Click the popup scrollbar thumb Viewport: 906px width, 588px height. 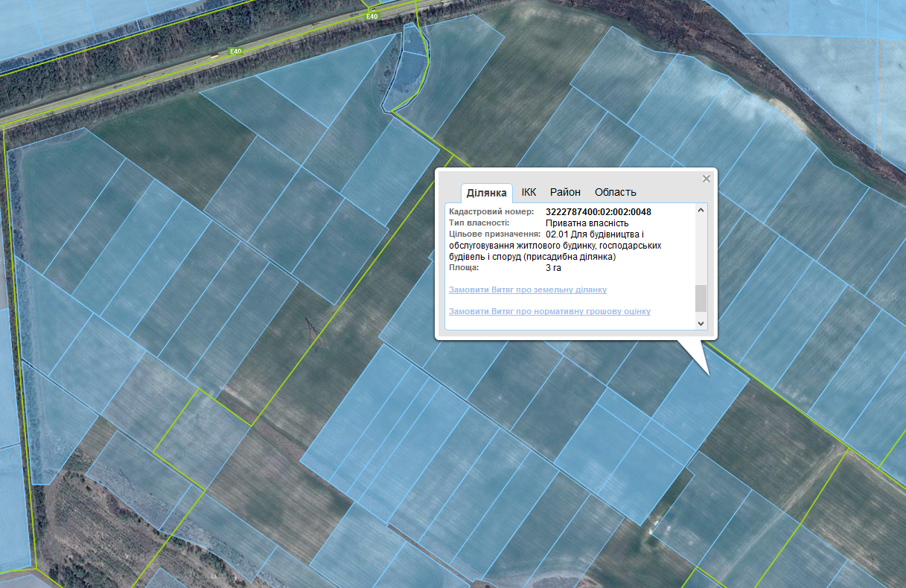coord(700,298)
